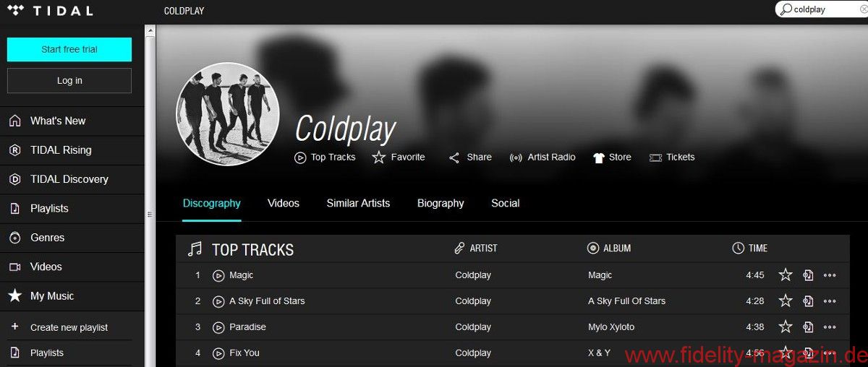The width and height of the screenshot is (868, 367).
Task: Open more options for Paradise track
Action: tap(830, 327)
